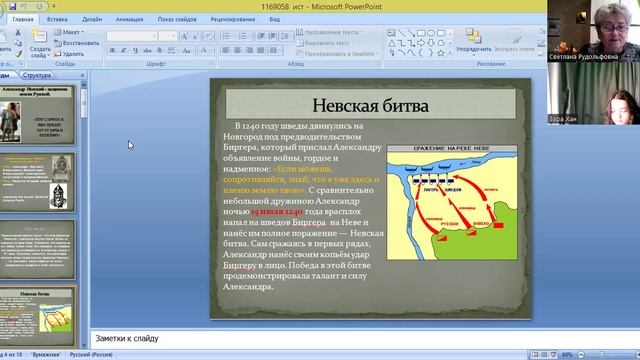Screen dimensions: 640x360
Task: Click Восстановить to reset slide
Action: 77,43
